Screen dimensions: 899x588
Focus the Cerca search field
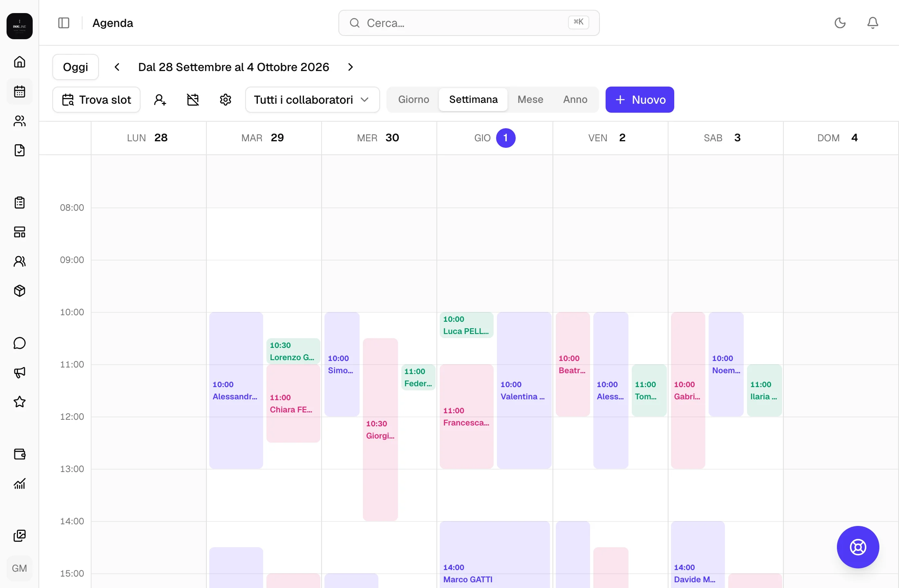[x=469, y=23]
